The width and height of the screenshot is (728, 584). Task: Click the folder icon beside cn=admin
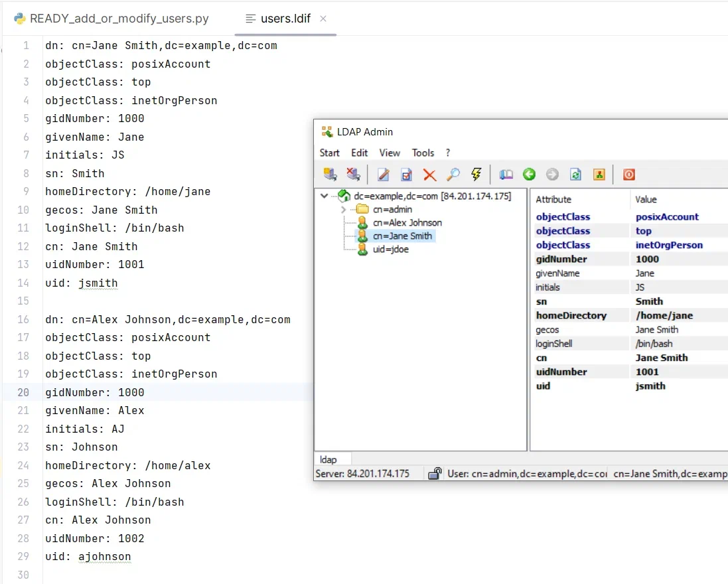362,209
